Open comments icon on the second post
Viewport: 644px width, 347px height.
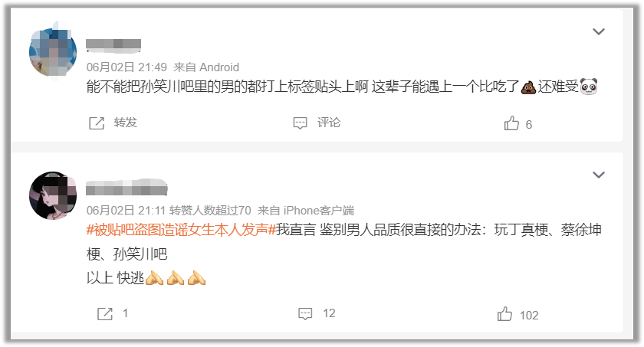click(x=305, y=314)
